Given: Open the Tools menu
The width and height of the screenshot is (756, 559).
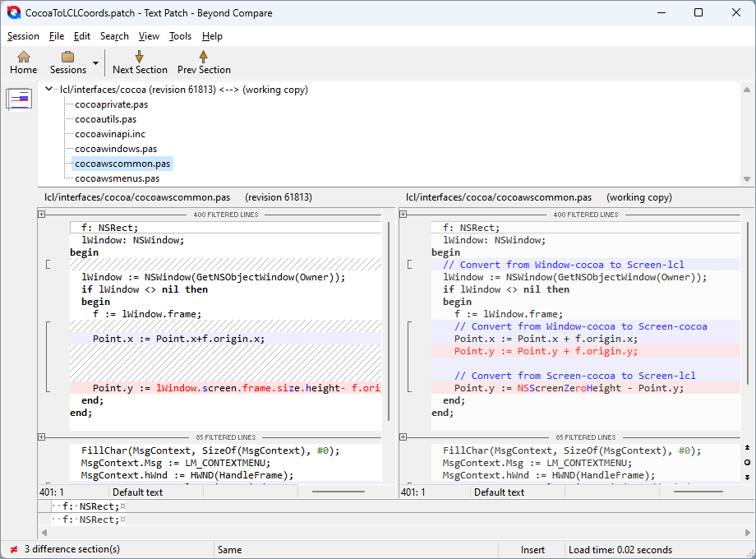Looking at the screenshot, I should (180, 36).
